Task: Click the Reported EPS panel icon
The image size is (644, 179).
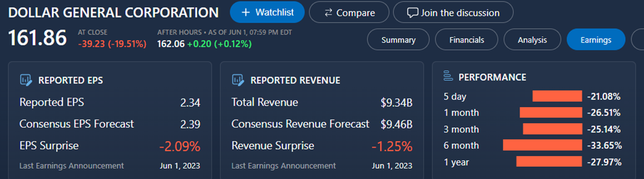Action: point(26,80)
